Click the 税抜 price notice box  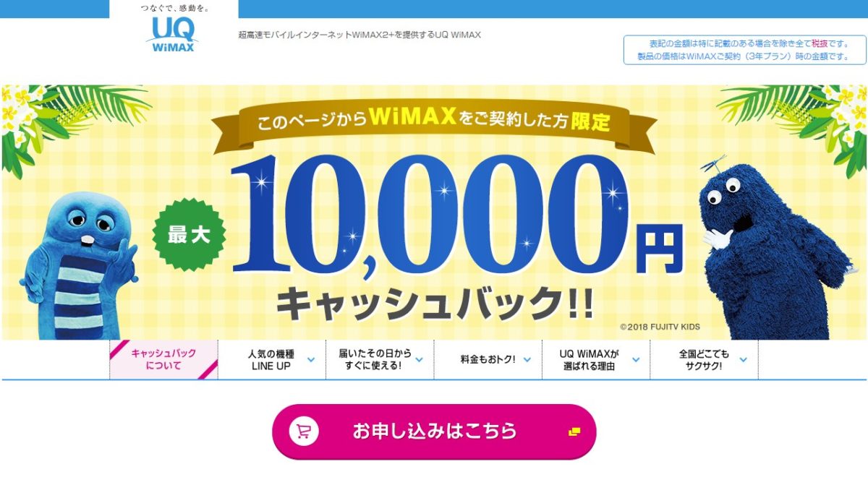tap(735, 50)
